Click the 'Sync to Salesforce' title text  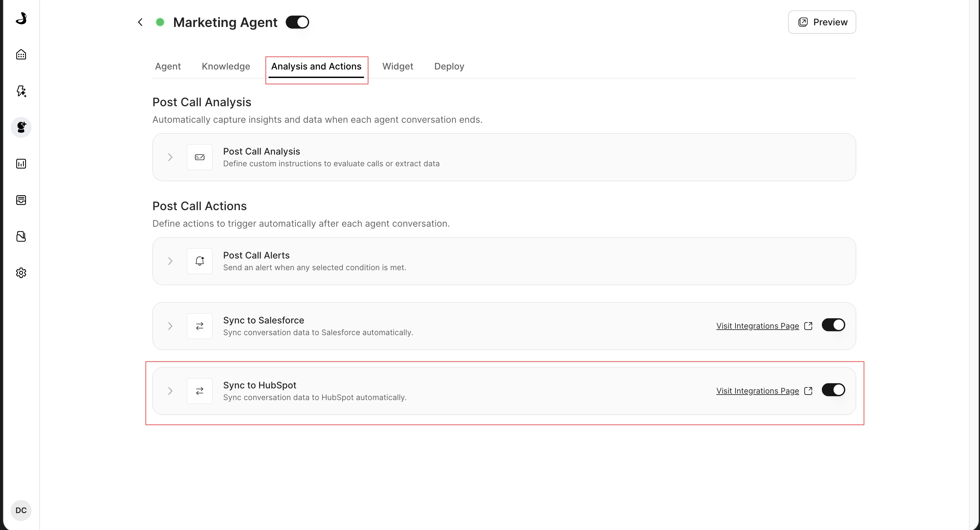tap(264, 320)
